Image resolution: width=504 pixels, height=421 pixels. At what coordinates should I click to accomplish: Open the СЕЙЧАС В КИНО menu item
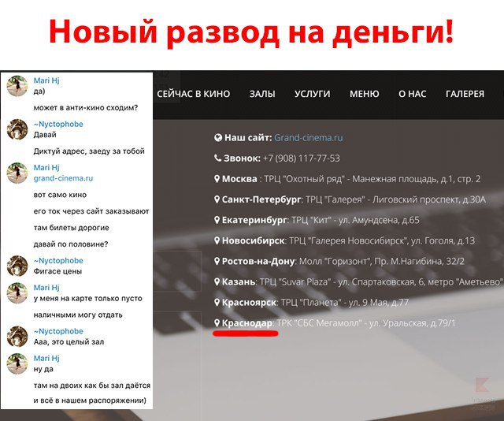pyautogui.click(x=194, y=94)
